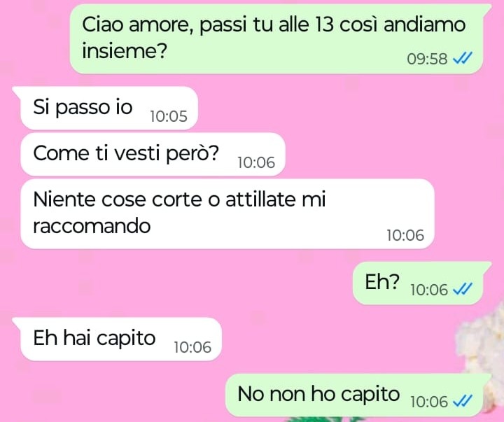Tap the 10:06 timestamp beside 'Come ti vesti però?'
The image size is (504, 422).
(256, 162)
